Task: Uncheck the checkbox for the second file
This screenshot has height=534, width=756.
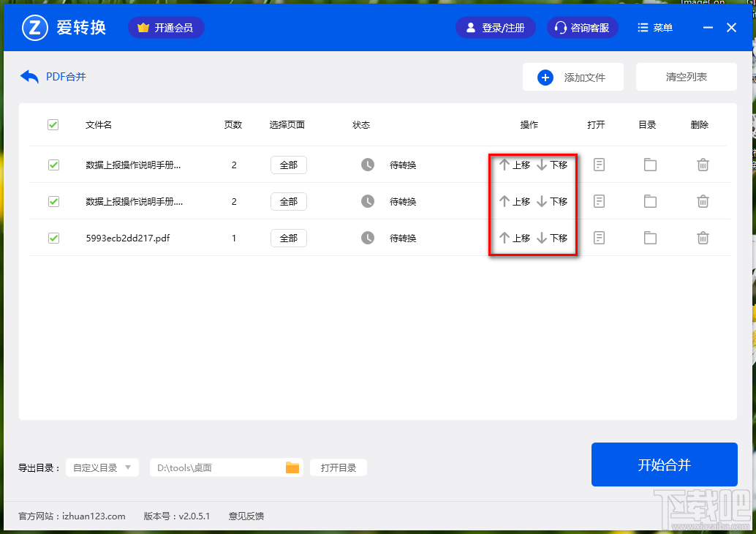Action: point(53,201)
